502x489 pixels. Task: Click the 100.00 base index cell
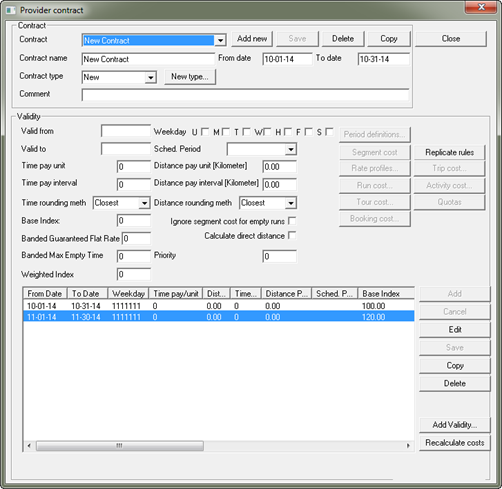[x=373, y=306]
